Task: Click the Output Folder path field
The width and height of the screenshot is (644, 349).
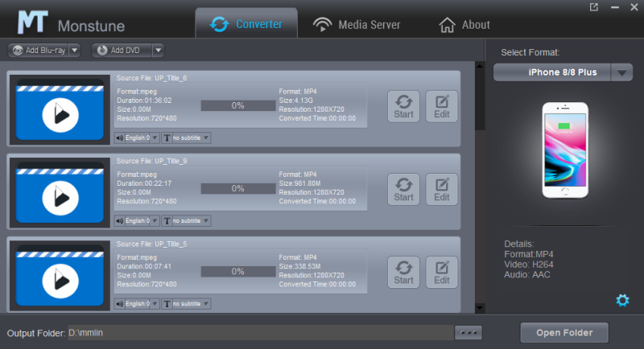Action: [258, 332]
